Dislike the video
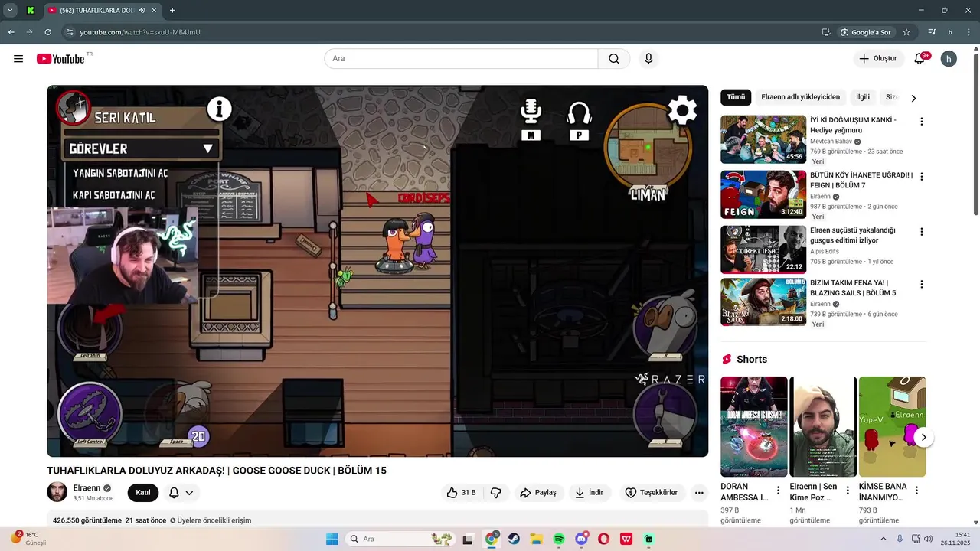Image resolution: width=980 pixels, height=551 pixels. click(495, 493)
